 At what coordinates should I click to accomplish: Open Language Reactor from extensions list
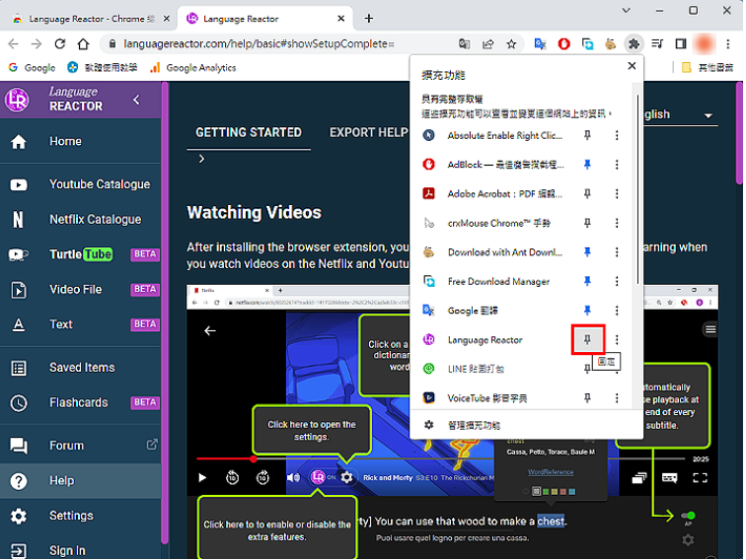pyautogui.click(x=485, y=339)
